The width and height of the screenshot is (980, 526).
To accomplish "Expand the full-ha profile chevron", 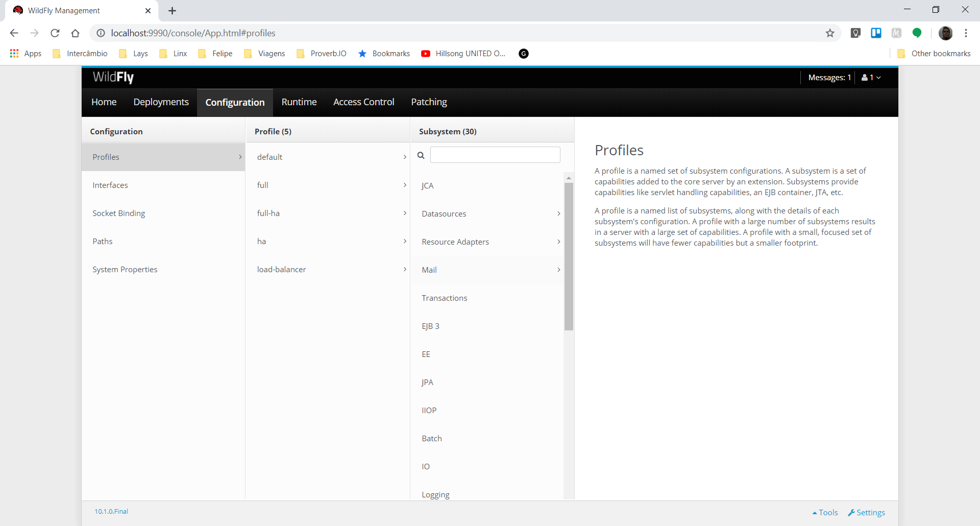I will click(x=405, y=213).
